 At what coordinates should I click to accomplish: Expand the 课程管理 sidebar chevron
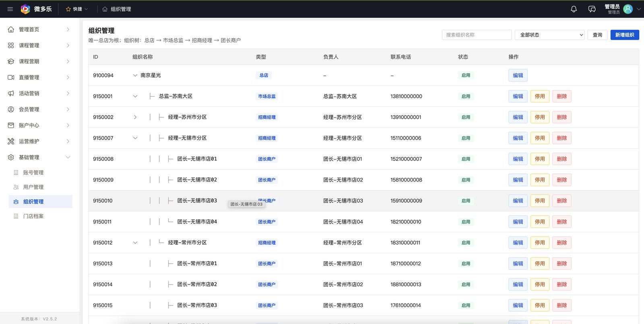pyautogui.click(x=68, y=45)
